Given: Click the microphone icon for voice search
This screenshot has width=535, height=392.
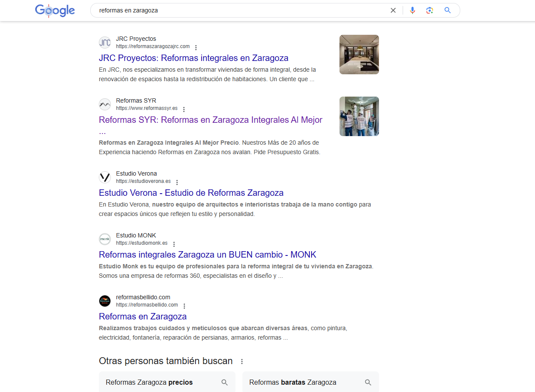Looking at the screenshot, I should [412, 10].
